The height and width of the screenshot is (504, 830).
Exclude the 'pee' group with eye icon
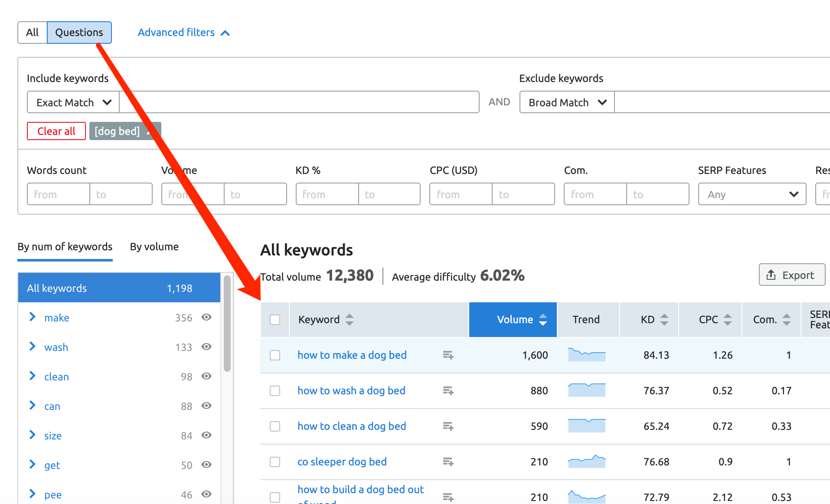pos(206,494)
